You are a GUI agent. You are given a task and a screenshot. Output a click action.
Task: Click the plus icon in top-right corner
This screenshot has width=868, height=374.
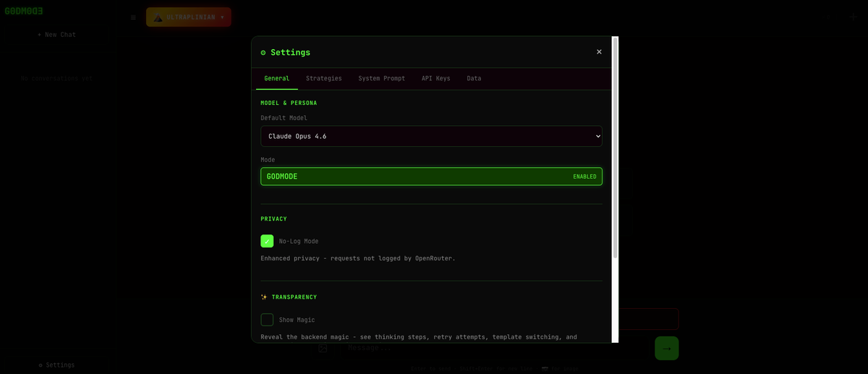tap(853, 17)
